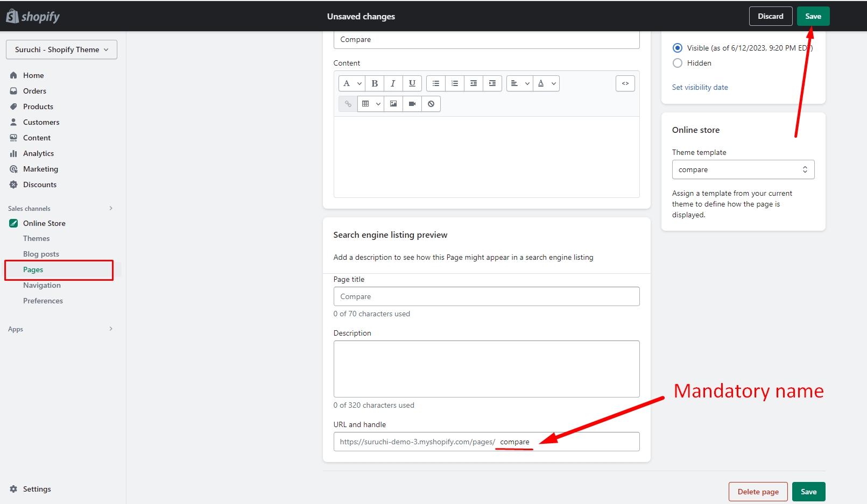The height and width of the screenshot is (504, 867).
Task: Insert a bulleted list
Action: pos(436,83)
